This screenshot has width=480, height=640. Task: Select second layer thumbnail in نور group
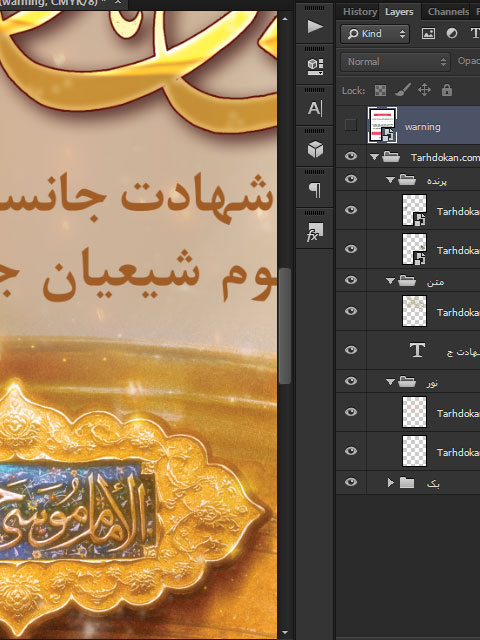414,451
